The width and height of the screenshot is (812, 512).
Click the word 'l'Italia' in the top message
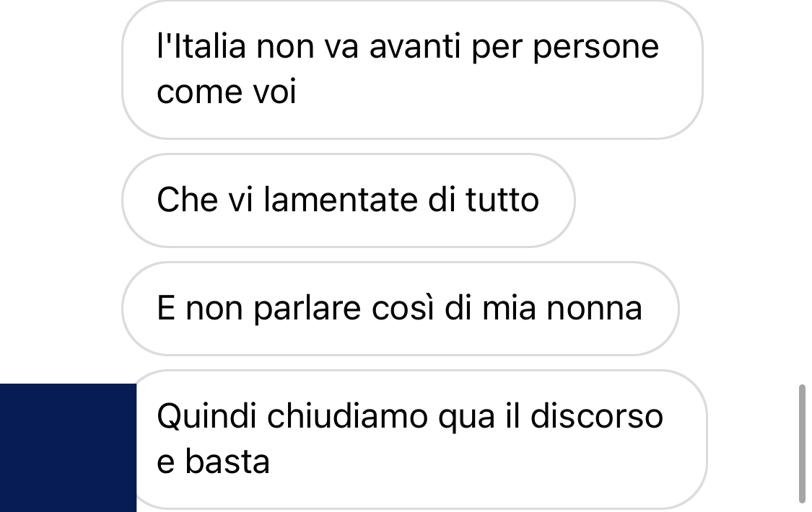click(x=201, y=46)
